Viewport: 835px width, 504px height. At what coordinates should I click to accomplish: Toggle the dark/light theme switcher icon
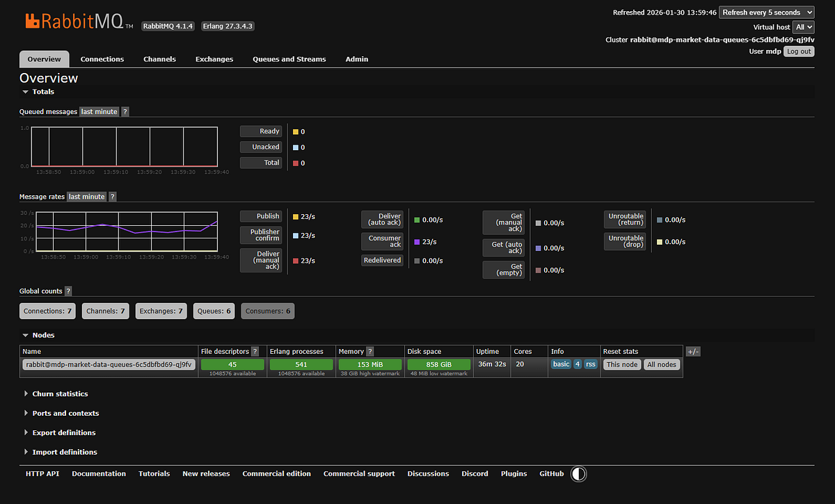[578, 474]
